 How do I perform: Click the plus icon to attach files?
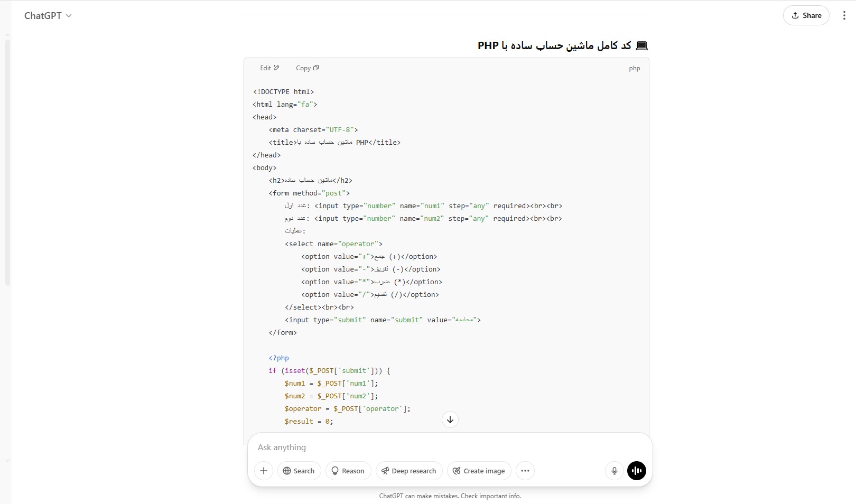[264, 471]
